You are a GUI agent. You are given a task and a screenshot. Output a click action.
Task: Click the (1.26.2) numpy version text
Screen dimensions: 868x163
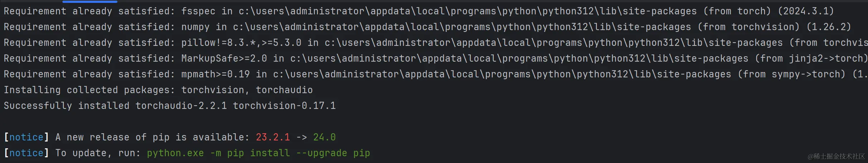coord(829,27)
